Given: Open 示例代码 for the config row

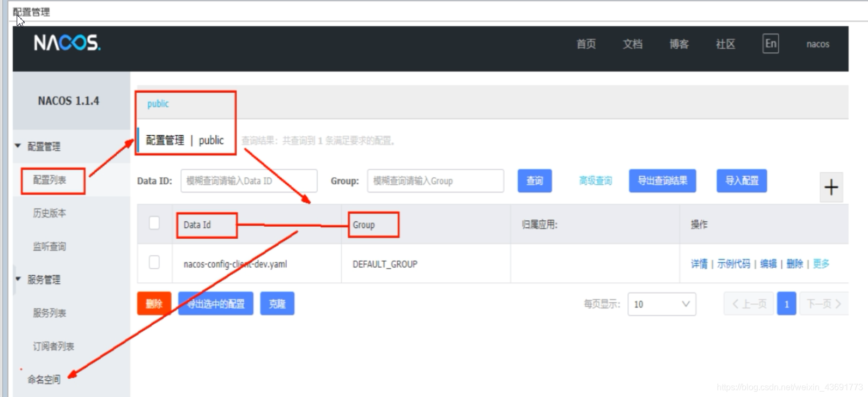Looking at the screenshot, I should (733, 264).
